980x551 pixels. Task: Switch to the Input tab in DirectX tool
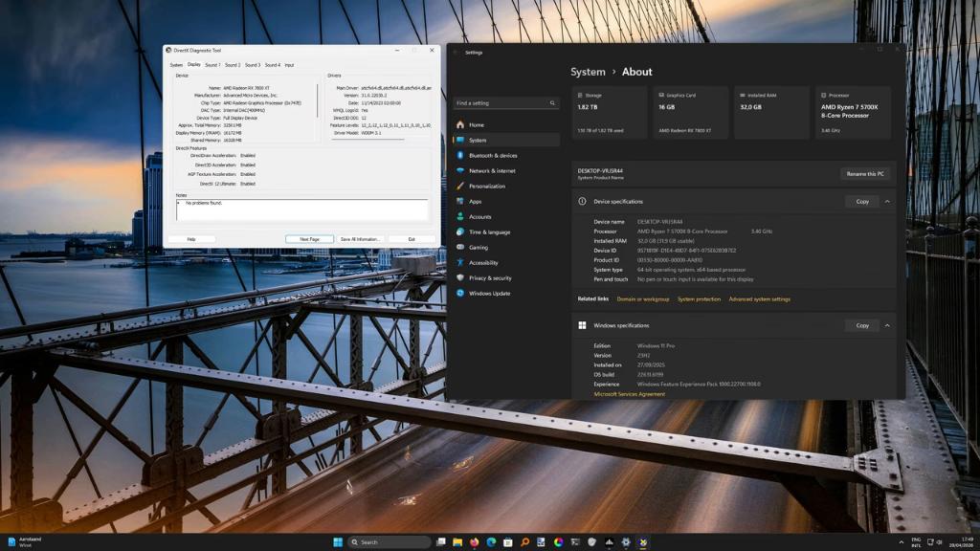[x=289, y=65]
